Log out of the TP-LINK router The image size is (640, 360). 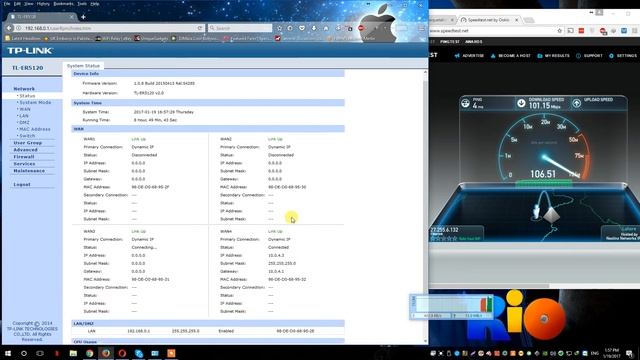click(x=22, y=184)
